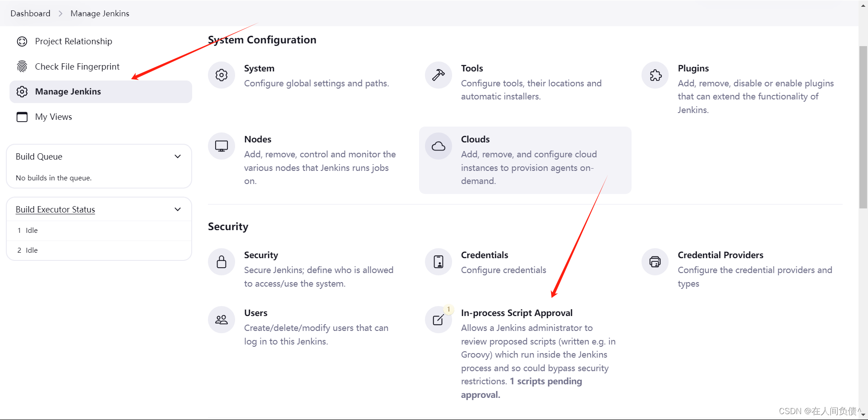The width and height of the screenshot is (868, 420).
Task: Select the Tools hammer icon
Action: coord(438,75)
